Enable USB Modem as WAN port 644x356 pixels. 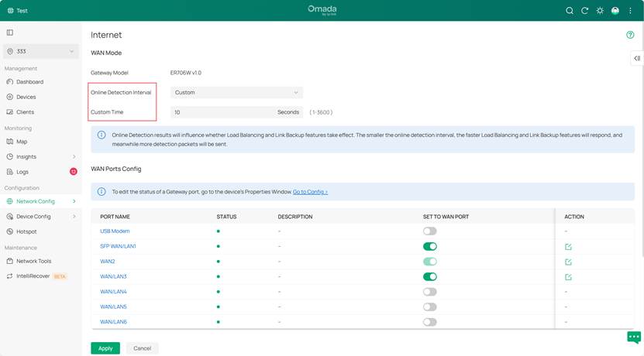click(x=429, y=231)
